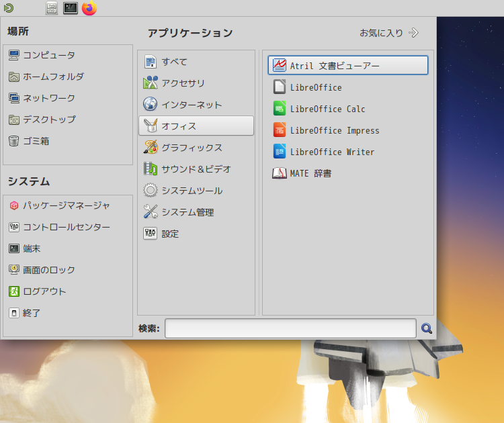This screenshot has width=504, height=423.
Task: Open ネットワーク location icon
Action: [x=14, y=98]
